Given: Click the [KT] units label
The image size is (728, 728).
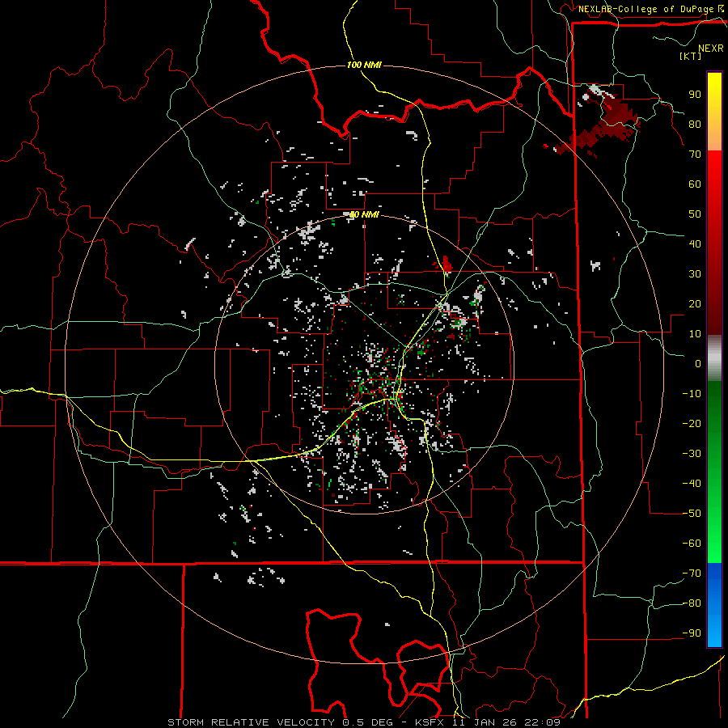Looking at the screenshot, I should pos(691,56).
